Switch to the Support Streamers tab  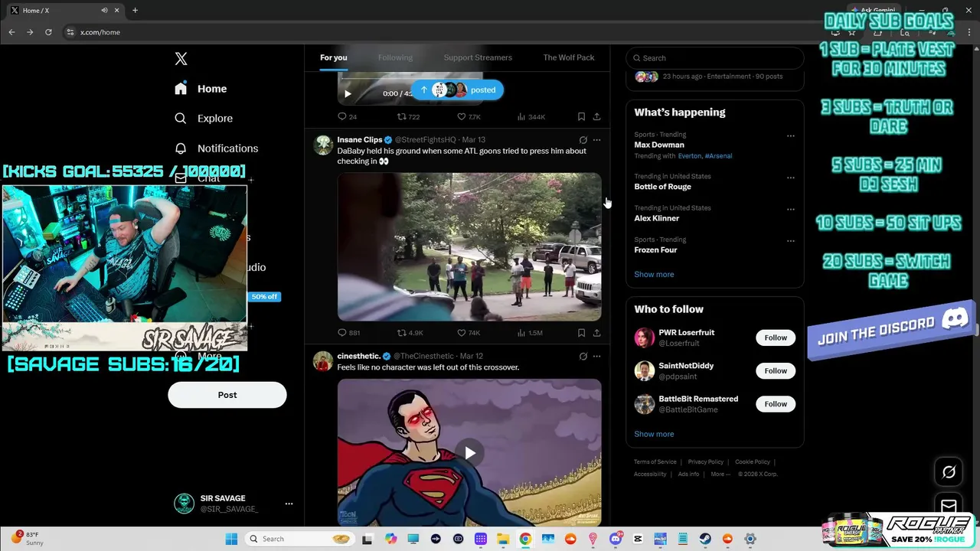point(478,57)
